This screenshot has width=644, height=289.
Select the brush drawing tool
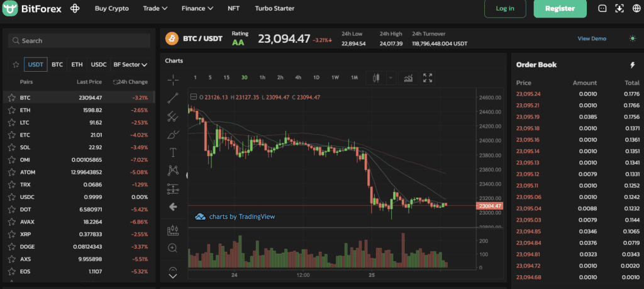[x=173, y=135]
